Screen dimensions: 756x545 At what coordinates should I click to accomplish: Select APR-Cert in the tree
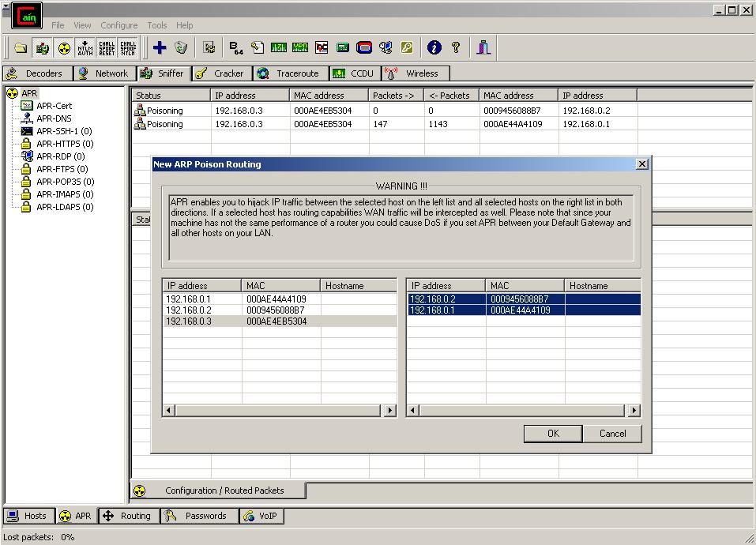point(54,106)
